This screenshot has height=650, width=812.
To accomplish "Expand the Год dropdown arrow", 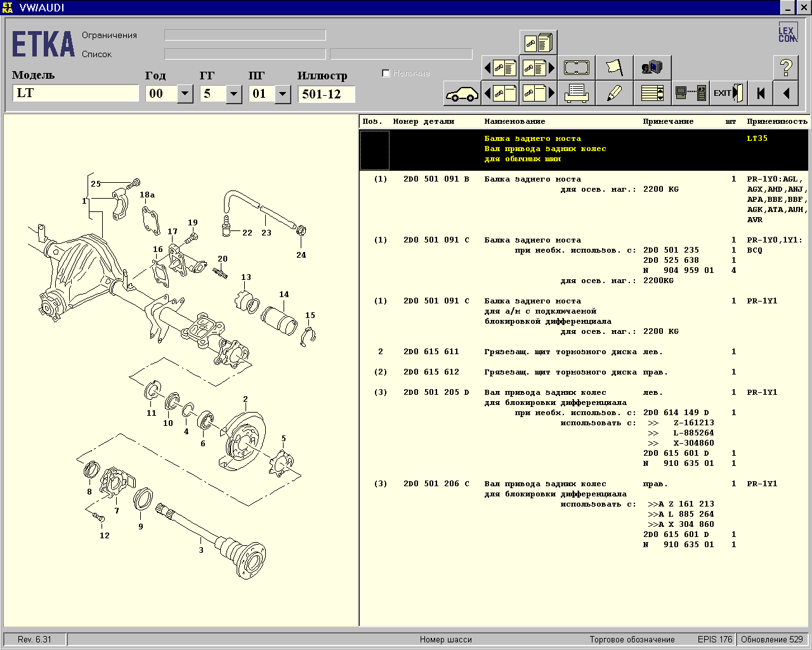I will [185, 94].
